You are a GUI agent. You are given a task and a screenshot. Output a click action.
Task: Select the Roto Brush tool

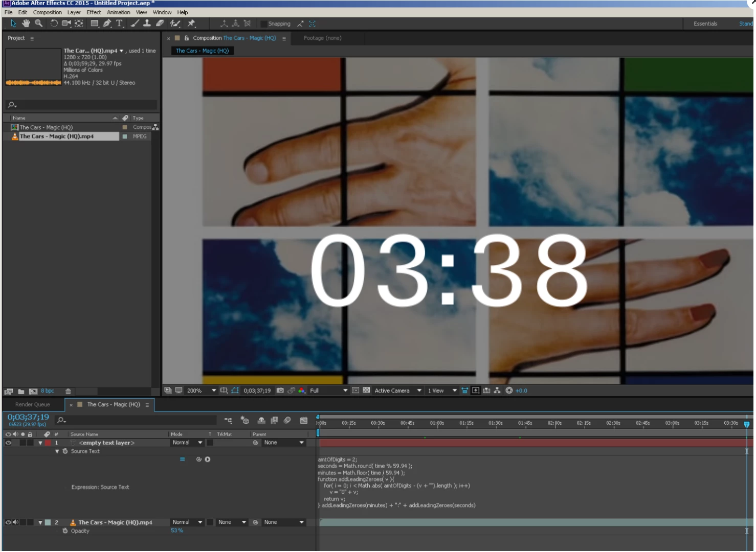[x=175, y=24]
